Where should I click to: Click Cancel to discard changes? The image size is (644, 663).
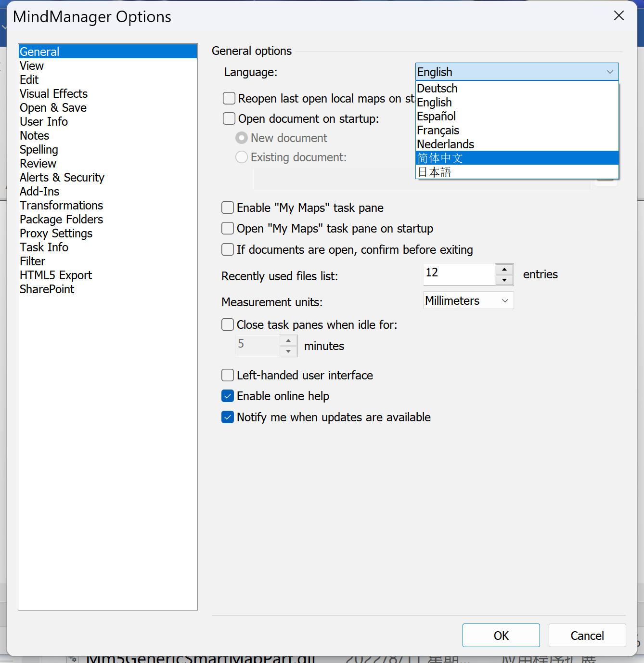tap(587, 636)
